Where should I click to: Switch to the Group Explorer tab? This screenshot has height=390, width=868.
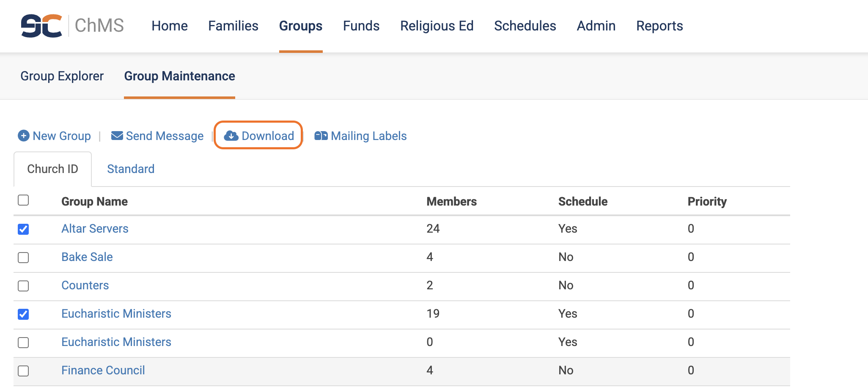(62, 76)
